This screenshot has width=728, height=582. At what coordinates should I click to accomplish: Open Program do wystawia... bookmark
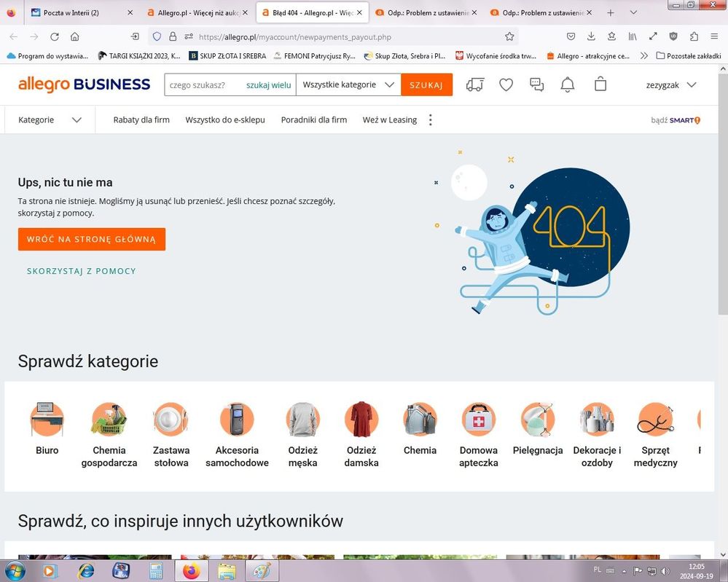click(47, 55)
